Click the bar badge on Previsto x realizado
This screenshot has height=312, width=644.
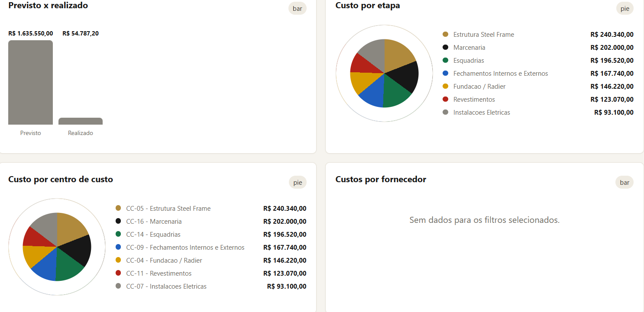point(298,8)
